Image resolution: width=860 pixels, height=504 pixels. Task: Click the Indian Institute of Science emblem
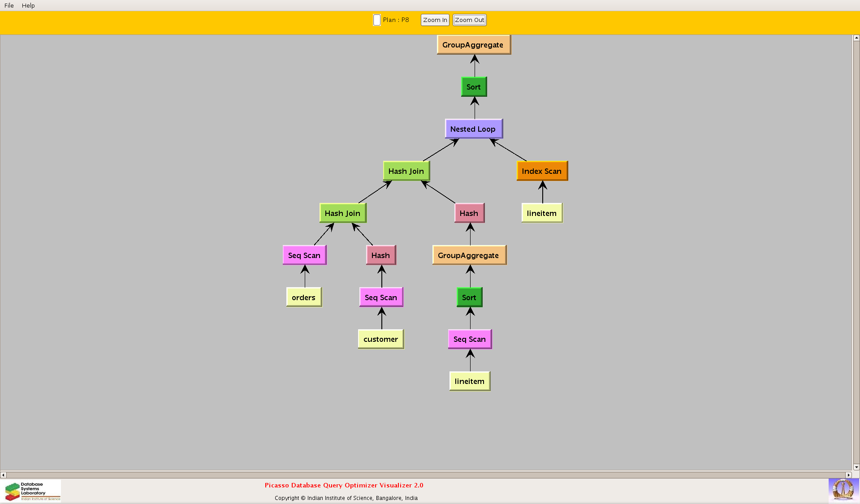coord(843,490)
